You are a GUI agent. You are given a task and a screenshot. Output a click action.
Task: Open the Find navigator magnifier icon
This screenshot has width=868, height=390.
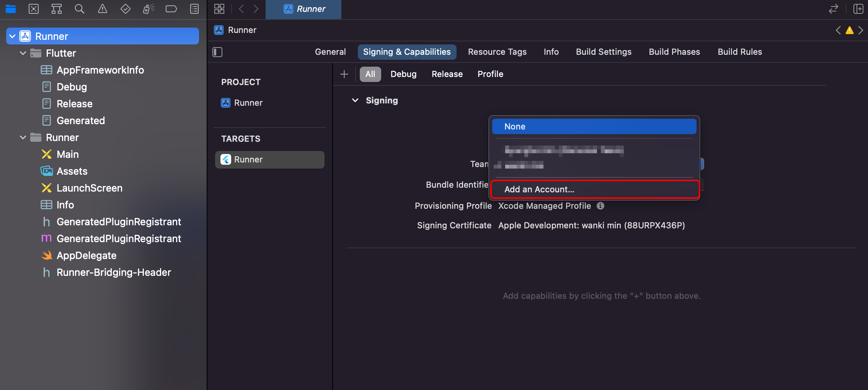[x=80, y=9]
